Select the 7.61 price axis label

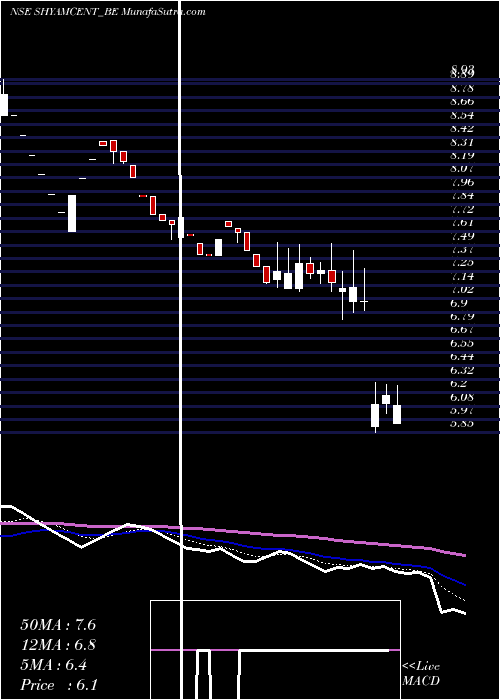(x=462, y=222)
